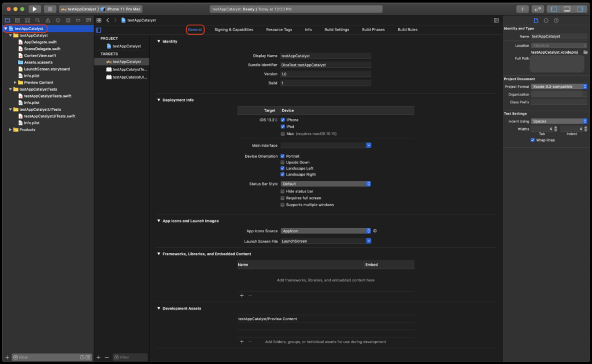
Task: Click the arrow next to App Icons Source
Action: [375, 231]
